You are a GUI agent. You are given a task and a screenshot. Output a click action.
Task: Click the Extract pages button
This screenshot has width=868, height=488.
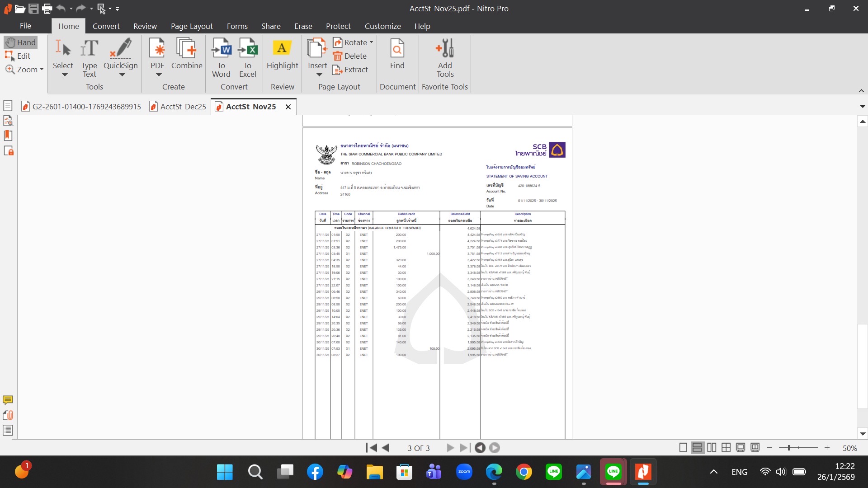[350, 70]
